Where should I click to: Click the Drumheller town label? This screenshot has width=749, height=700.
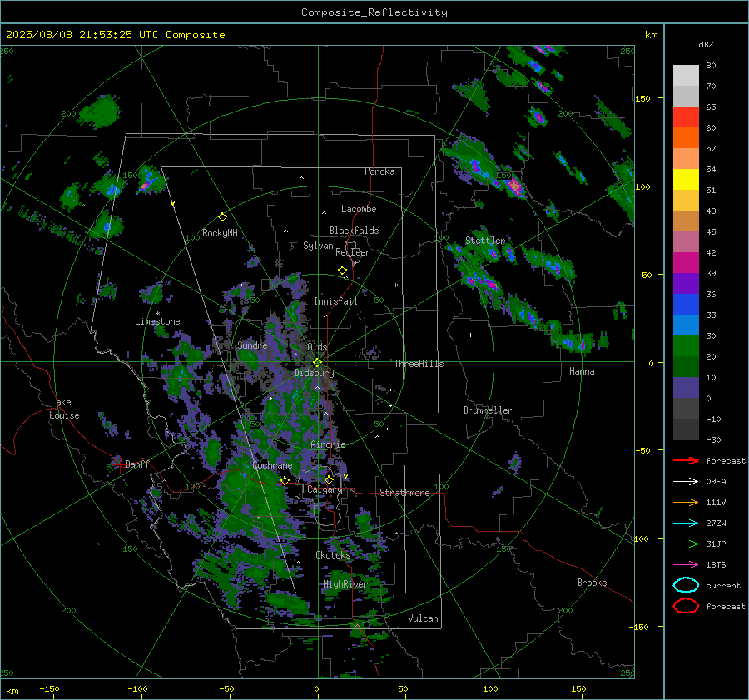pos(488,410)
